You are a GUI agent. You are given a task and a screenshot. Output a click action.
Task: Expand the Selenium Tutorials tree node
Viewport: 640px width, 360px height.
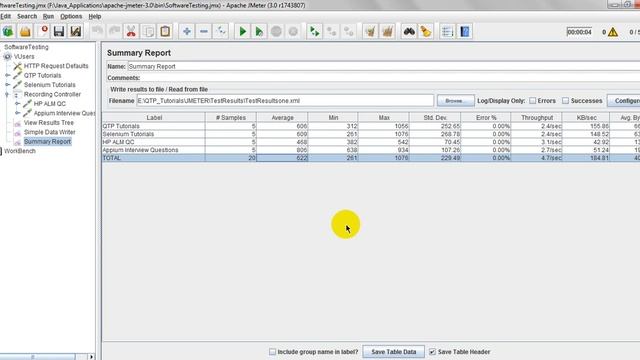[7, 85]
